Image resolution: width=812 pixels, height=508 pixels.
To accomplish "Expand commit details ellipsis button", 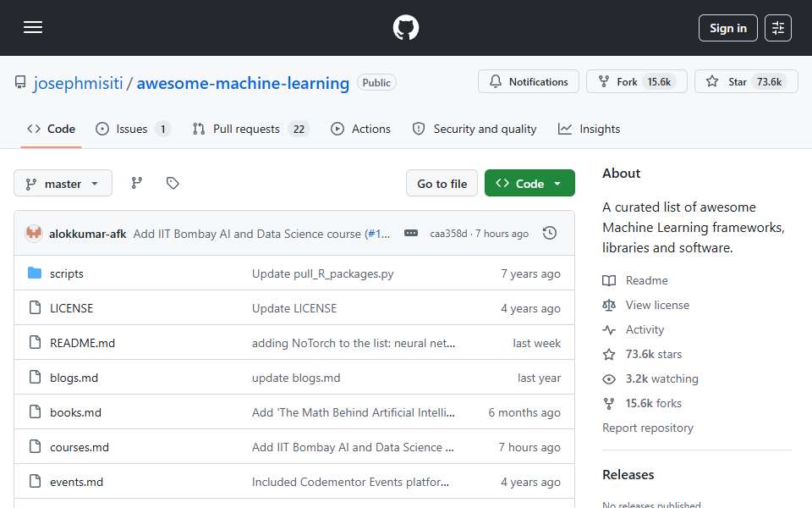I will click(x=411, y=234).
